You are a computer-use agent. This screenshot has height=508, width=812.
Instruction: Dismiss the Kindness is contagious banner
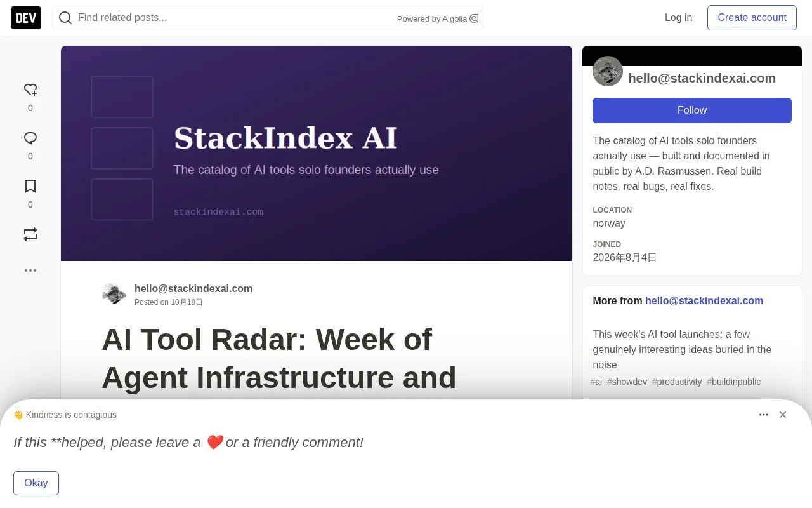tap(783, 415)
